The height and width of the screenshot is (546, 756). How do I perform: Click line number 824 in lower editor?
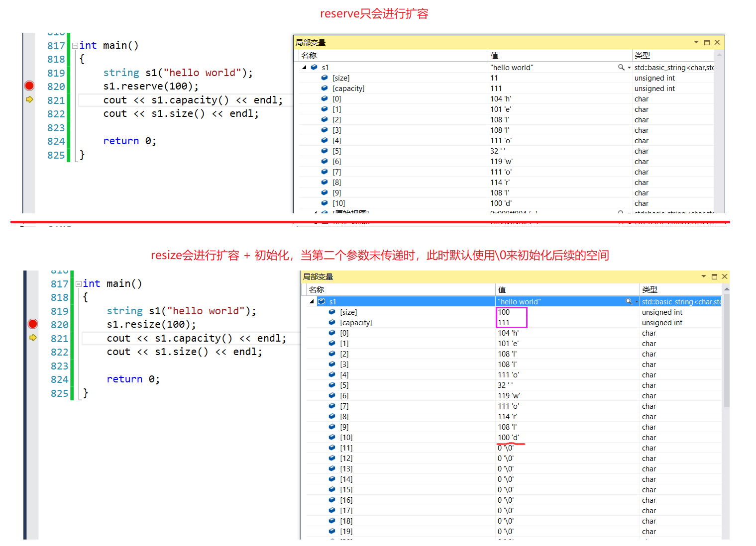(x=59, y=379)
